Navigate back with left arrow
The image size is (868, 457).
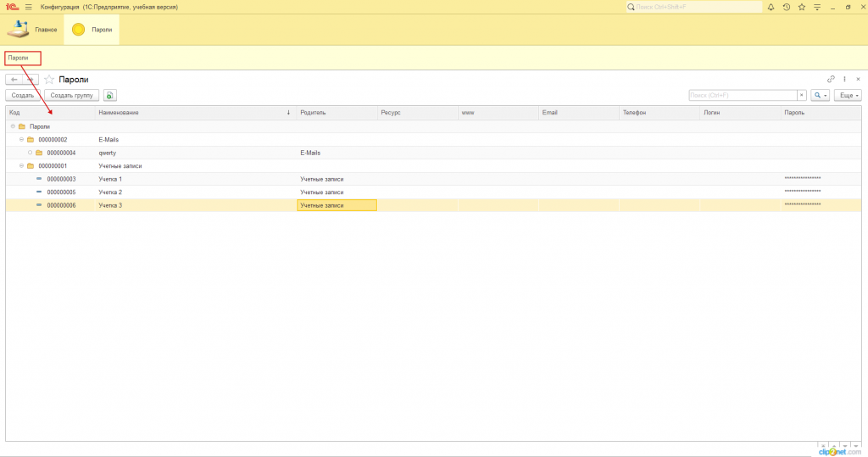[x=14, y=79]
